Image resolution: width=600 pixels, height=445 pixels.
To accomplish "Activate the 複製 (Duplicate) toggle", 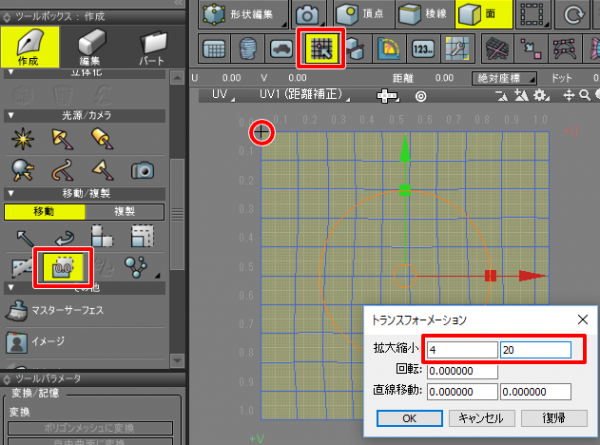I will (125, 212).
